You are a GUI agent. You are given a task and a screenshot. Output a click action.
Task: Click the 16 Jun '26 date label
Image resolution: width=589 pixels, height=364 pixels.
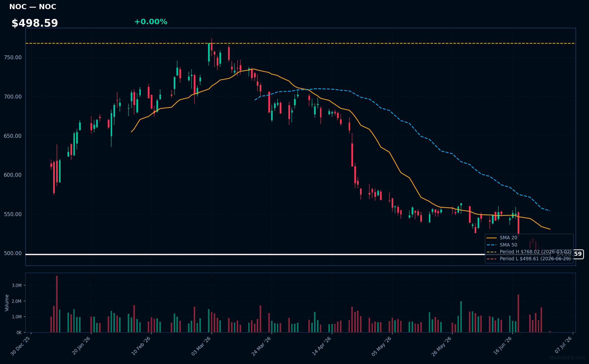pyautogui.click(x=502, y=346)
